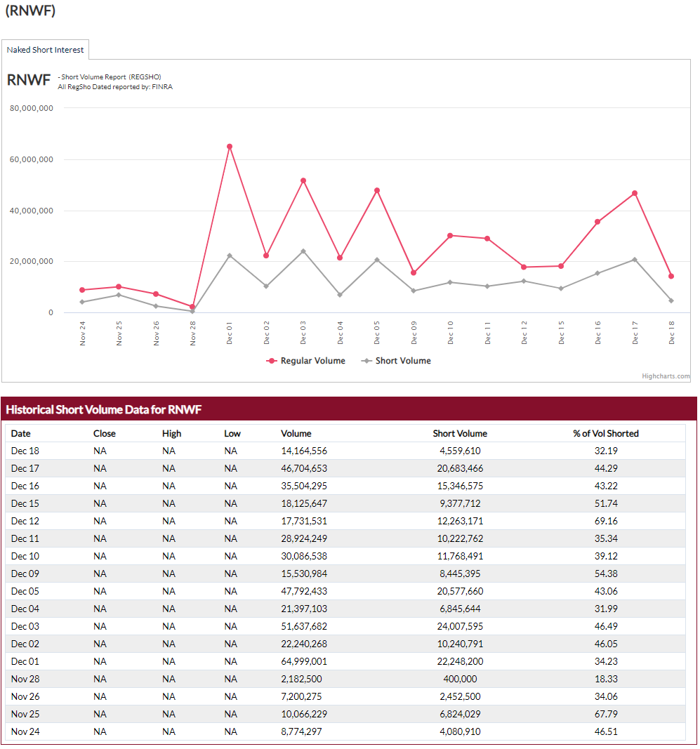Click the Dec 18 date cell
This screenshot has height=749, width=700.
point(25,451)
